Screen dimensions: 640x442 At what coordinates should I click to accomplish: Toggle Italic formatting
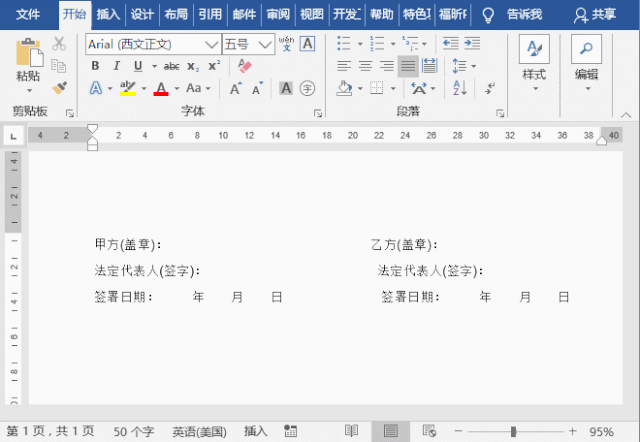(x=116, y=66)
